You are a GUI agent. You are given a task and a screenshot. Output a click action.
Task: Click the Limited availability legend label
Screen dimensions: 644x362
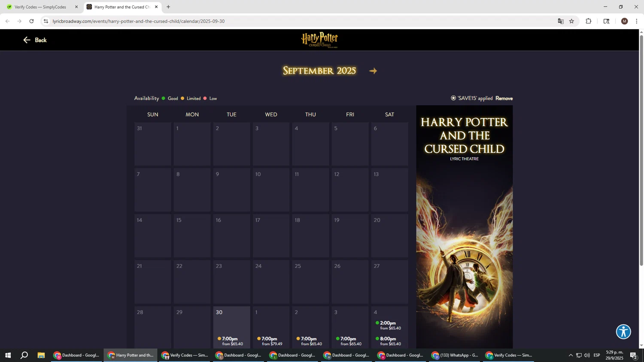194,99
